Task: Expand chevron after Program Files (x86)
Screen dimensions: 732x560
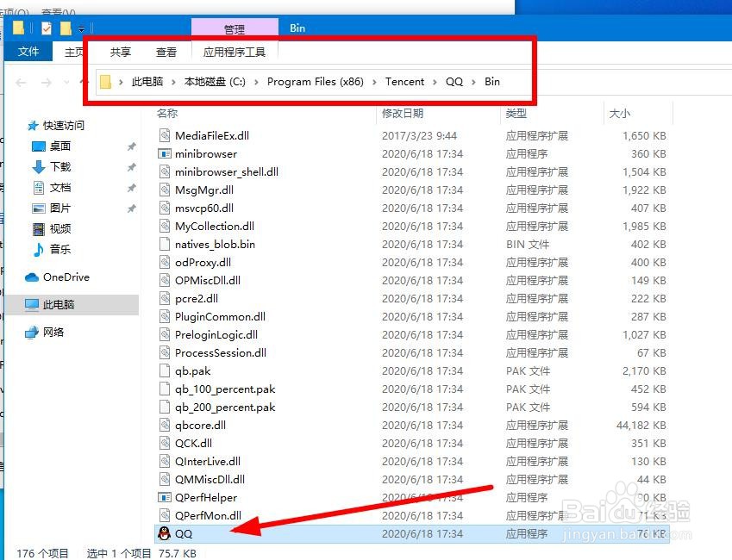Action: 374,82
